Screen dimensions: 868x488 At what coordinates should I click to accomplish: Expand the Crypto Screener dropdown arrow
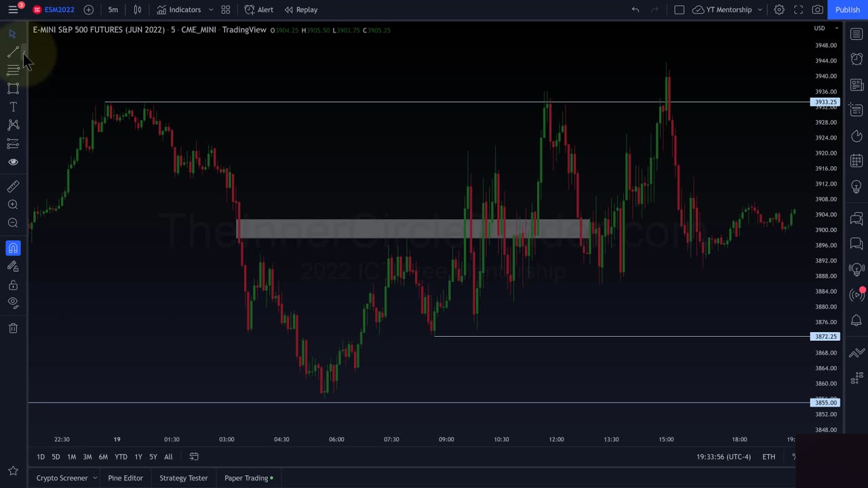coord(95,478)
